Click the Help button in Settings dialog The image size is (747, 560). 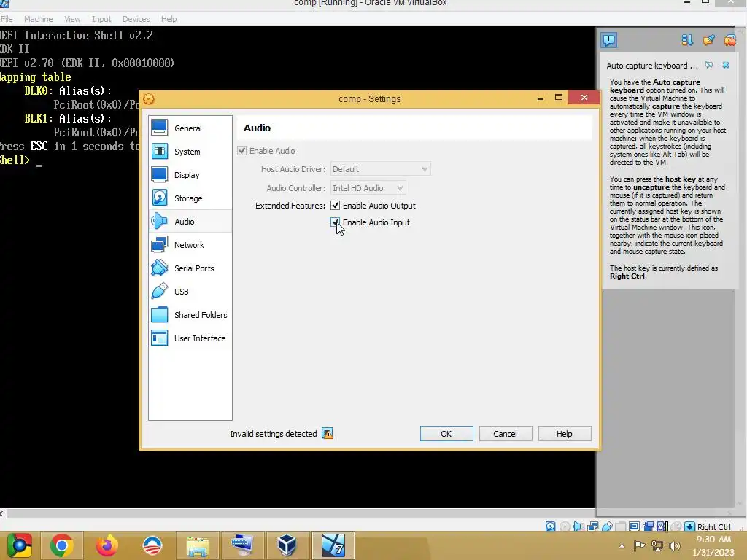565,434
